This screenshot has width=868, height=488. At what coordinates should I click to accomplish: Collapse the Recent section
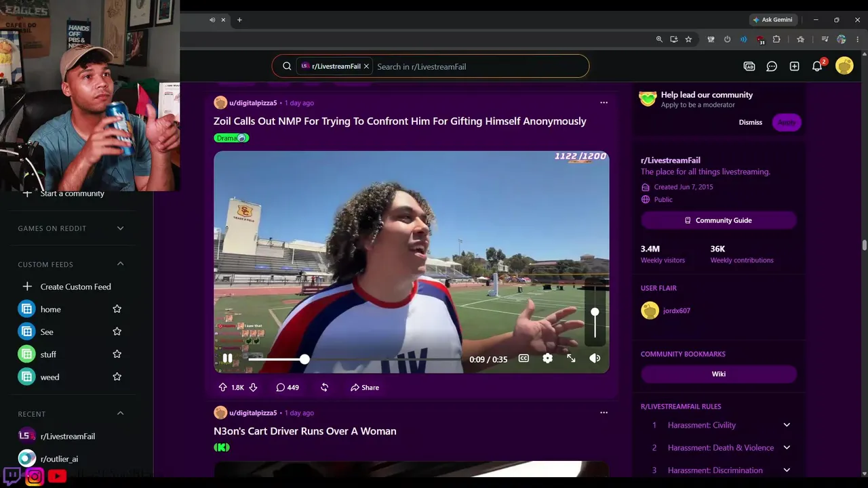click(120, 413)
